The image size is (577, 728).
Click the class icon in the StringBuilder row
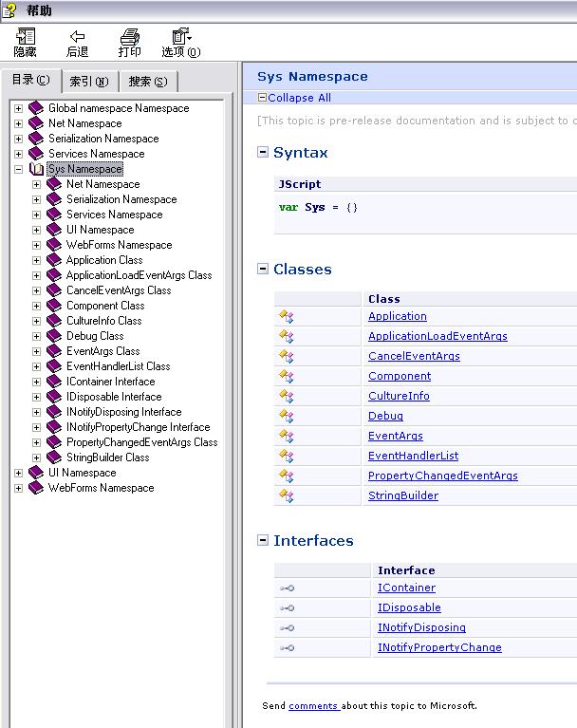[287, 496]
